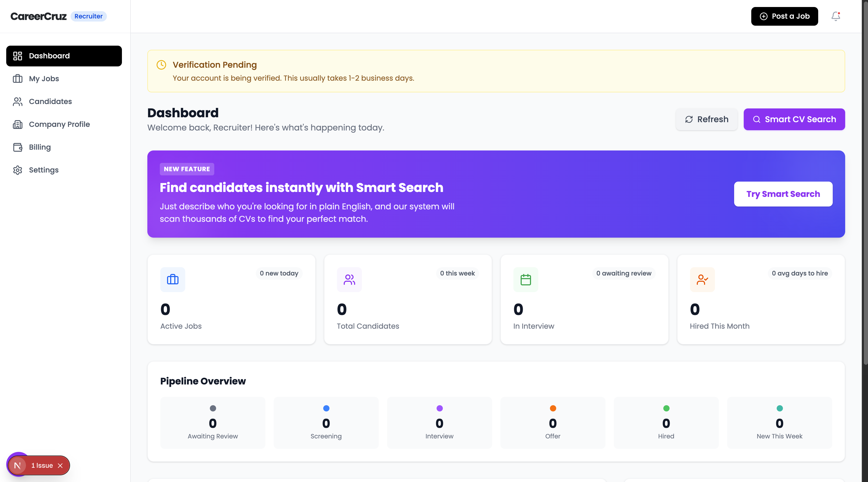Image resolution: width=868 pixels, height=482 pixels.
Task: Select the Hired pipeline card
Action: pyautogui.click(x=666, y=423)
